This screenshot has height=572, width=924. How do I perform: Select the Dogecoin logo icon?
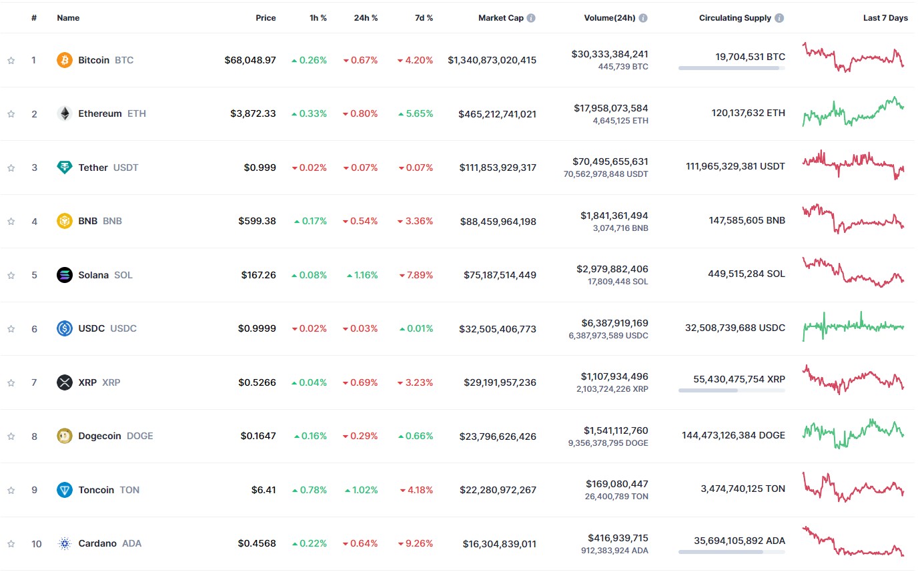point(63,435)
